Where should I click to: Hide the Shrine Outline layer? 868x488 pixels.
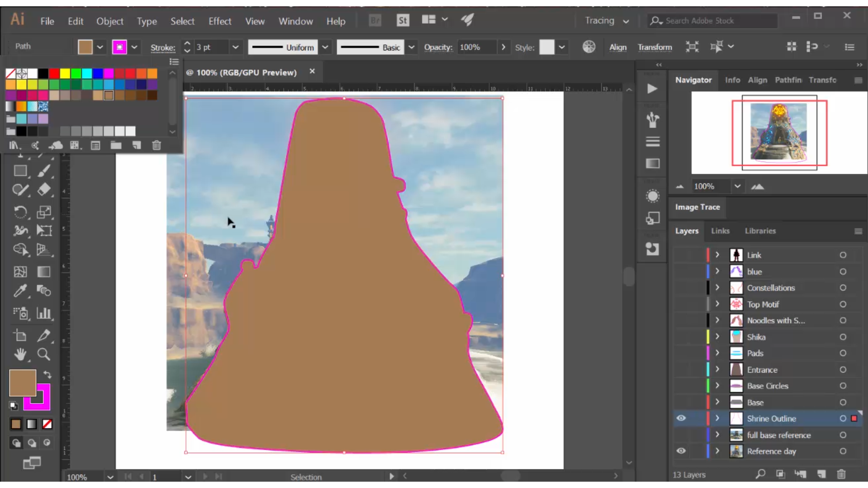coord(681,418)
